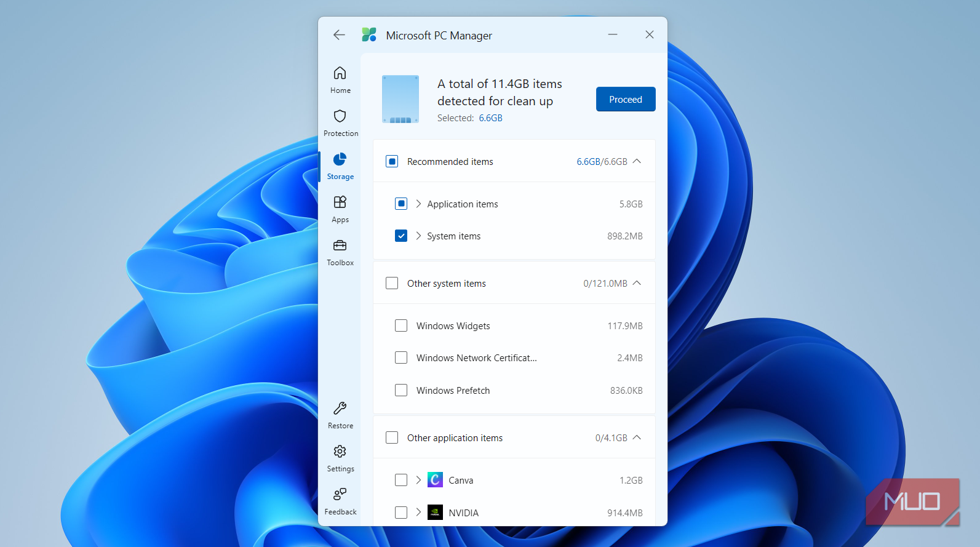Minimize the PC Manager window

tap(613, 34)
